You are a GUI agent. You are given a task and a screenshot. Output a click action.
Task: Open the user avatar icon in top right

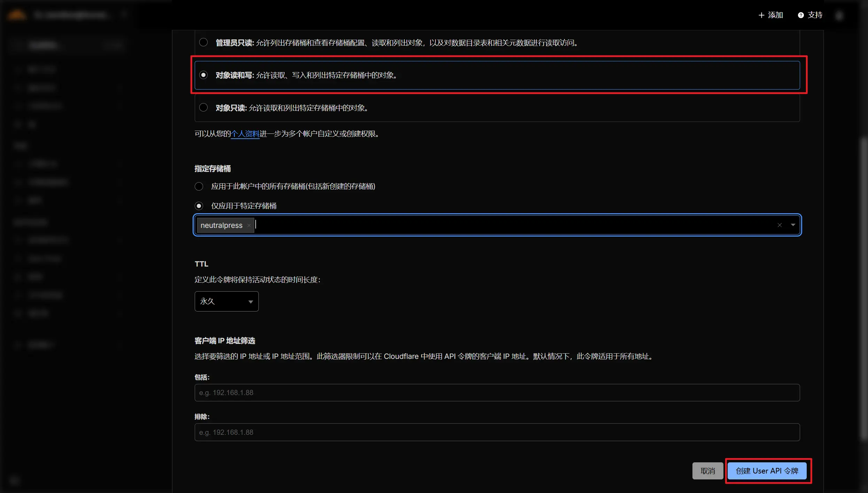(839, 15)
